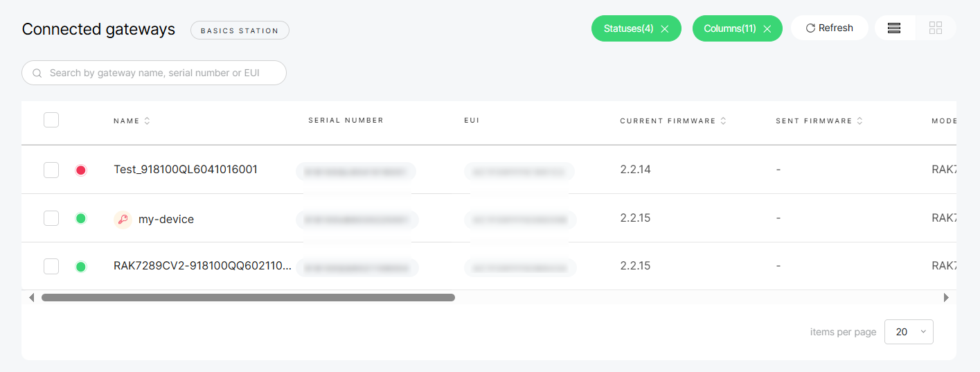
Task: Open the Statuses(4) filter dropdown
Action: click(x=628, y=28)
